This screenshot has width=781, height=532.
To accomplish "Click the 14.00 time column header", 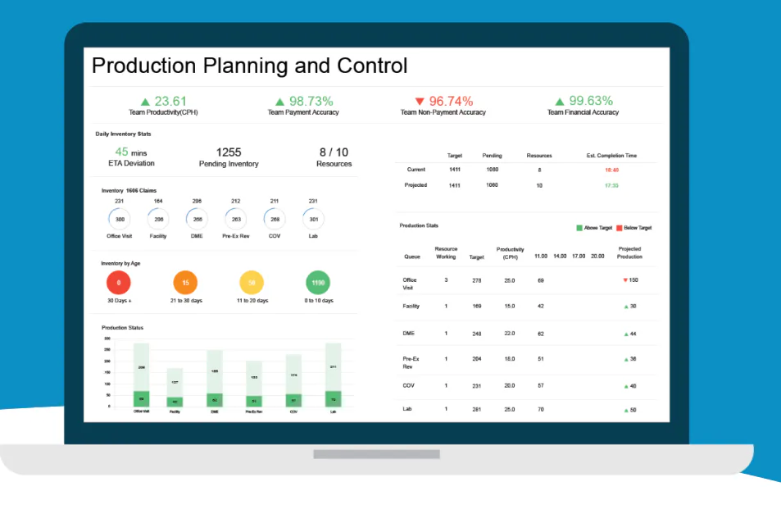I will point(560,257).
